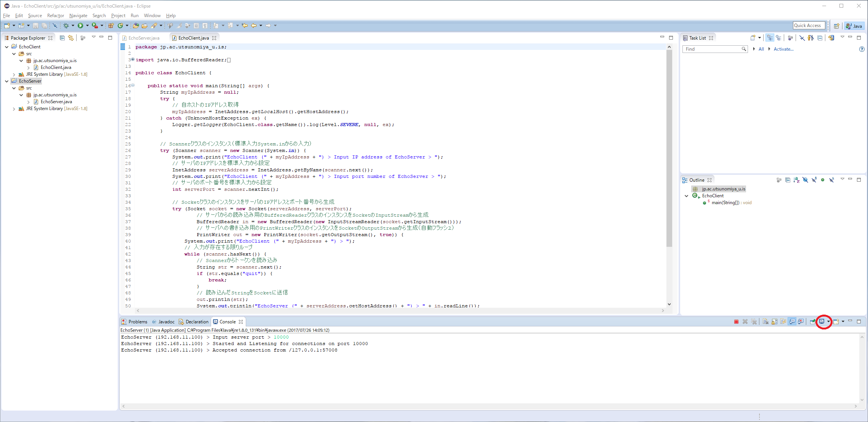Open the Task List help icon

pyautogui.click(x=862, y=49)
